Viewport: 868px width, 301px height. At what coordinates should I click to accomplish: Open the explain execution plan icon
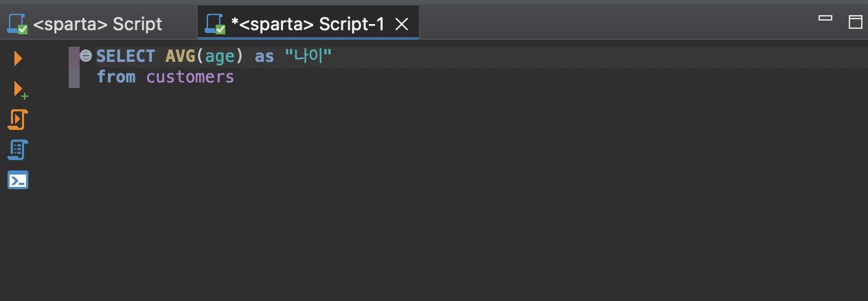coord(18,149)
